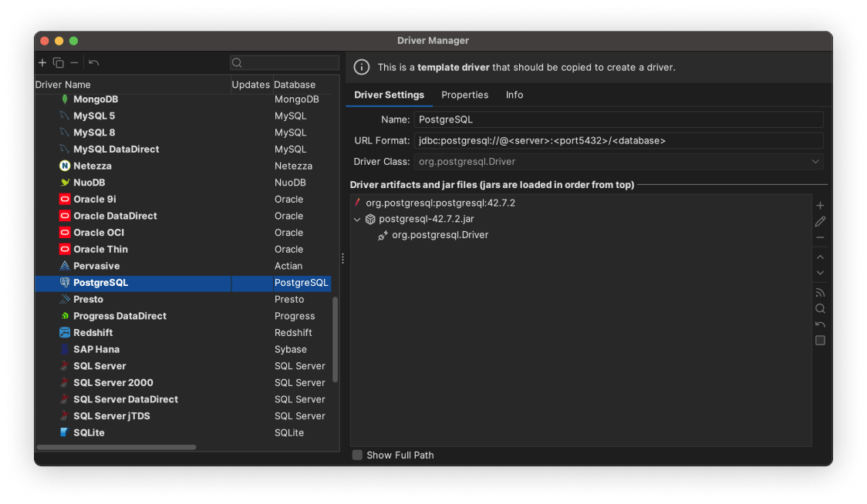The height and width of the screenshot is (504, 867).
Task: Open the Driver Class dropdown
Action: pyautogui.click(x=815, y=161)
